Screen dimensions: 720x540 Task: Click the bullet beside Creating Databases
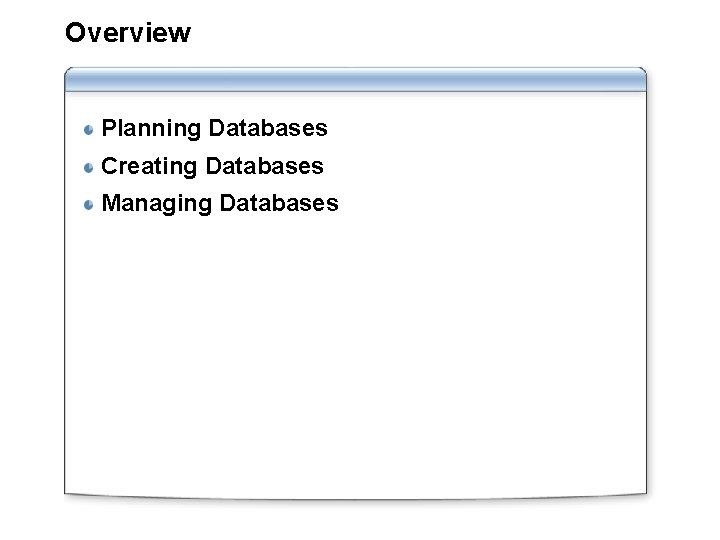(x=89, y=168)
